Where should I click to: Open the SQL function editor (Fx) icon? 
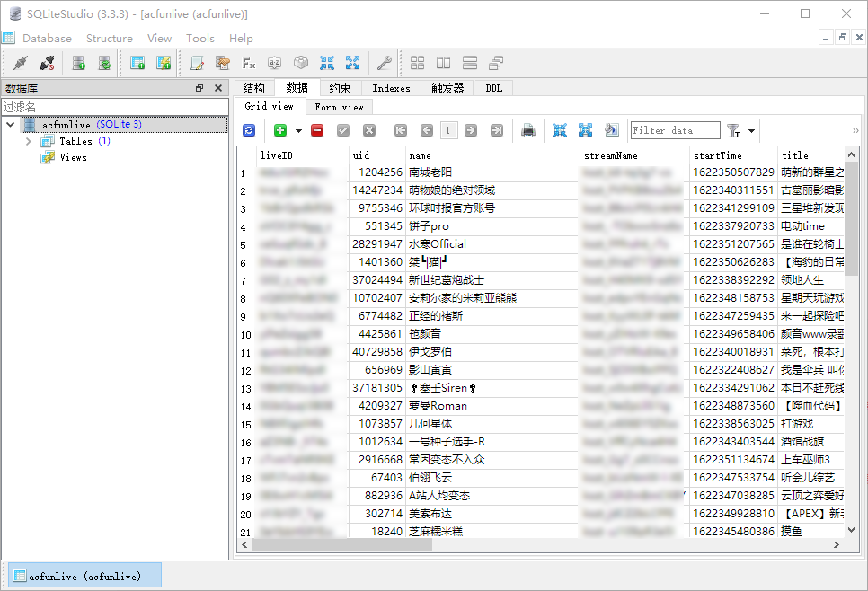(x=249, y=63)
